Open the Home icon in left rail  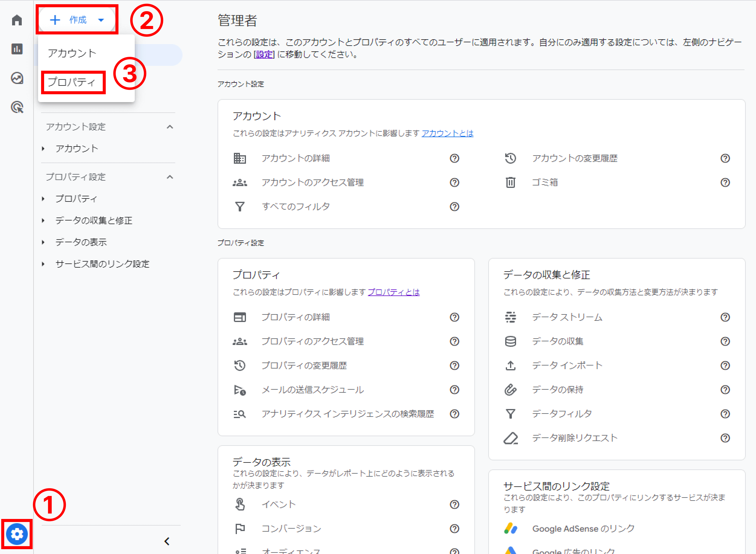coord(17,20)
